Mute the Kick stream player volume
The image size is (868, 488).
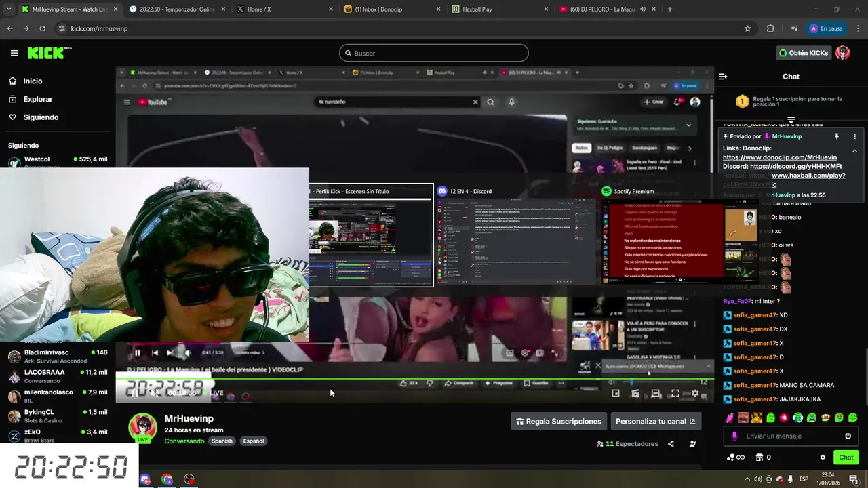[155, 393]
